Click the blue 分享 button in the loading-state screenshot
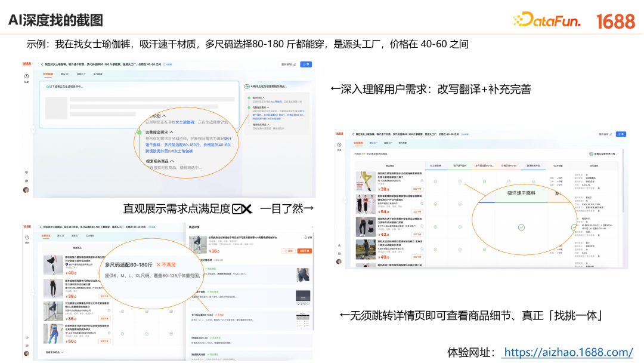Image resolution: width=644 pixels, height=363 pixels. click(306, 64)
